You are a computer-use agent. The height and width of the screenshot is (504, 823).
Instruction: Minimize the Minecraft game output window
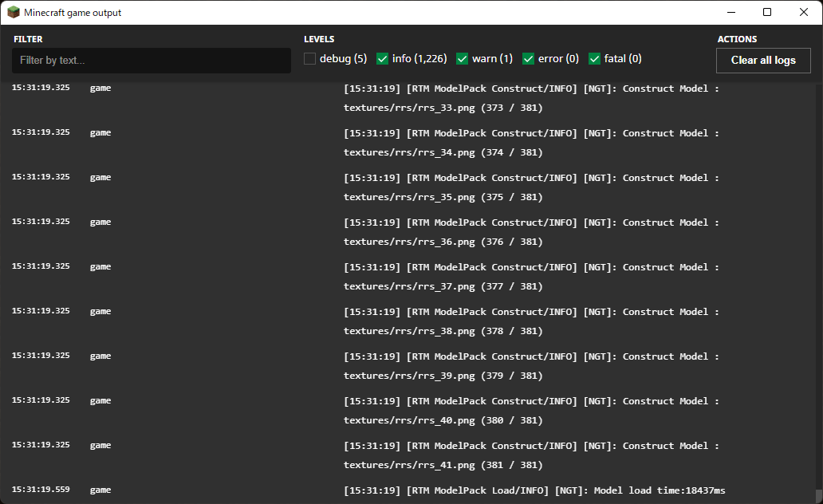[x=731, y=12]
